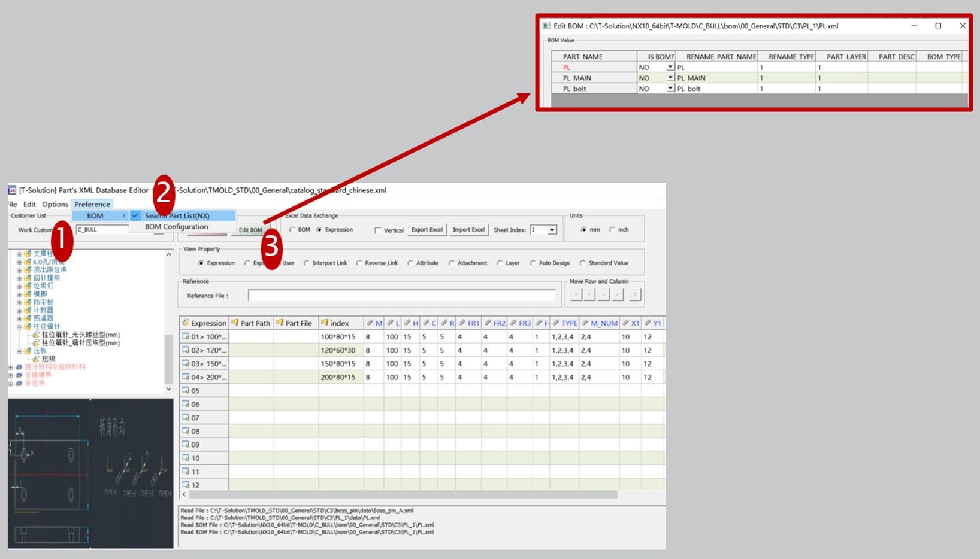Image resolution: width=980 pixels, height=559 pixels.
Task: Select Expression radio in Excel Data Exchange
Action: pos(319,230)
